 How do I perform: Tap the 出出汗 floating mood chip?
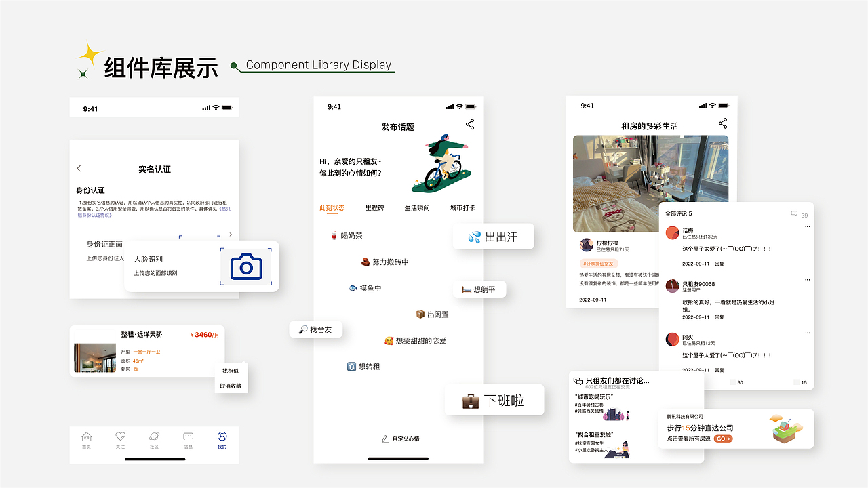(493, 237)
